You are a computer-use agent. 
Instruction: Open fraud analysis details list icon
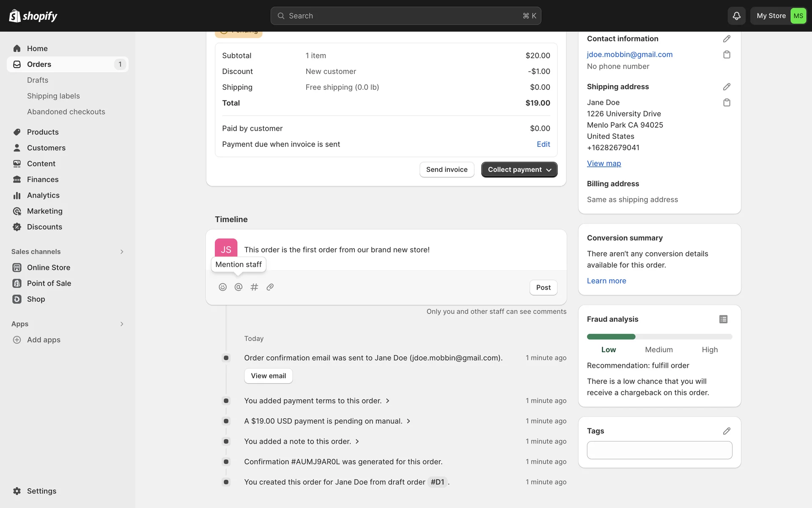pyautogui.click(x=723, y=319)
